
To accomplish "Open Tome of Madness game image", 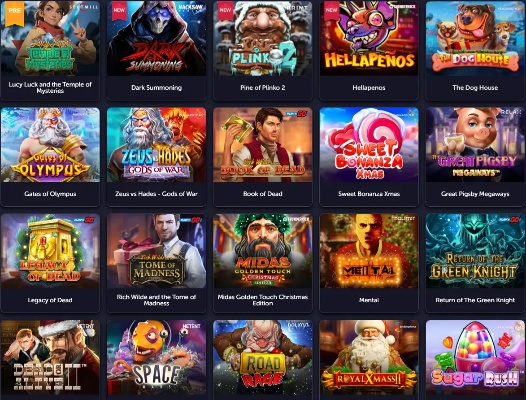I will [156, 251].
